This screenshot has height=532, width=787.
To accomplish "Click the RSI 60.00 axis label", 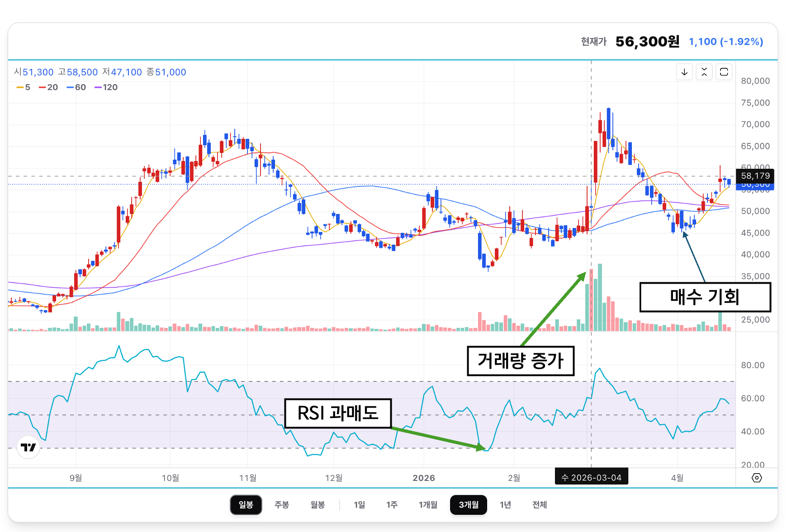I will point(753,399).
